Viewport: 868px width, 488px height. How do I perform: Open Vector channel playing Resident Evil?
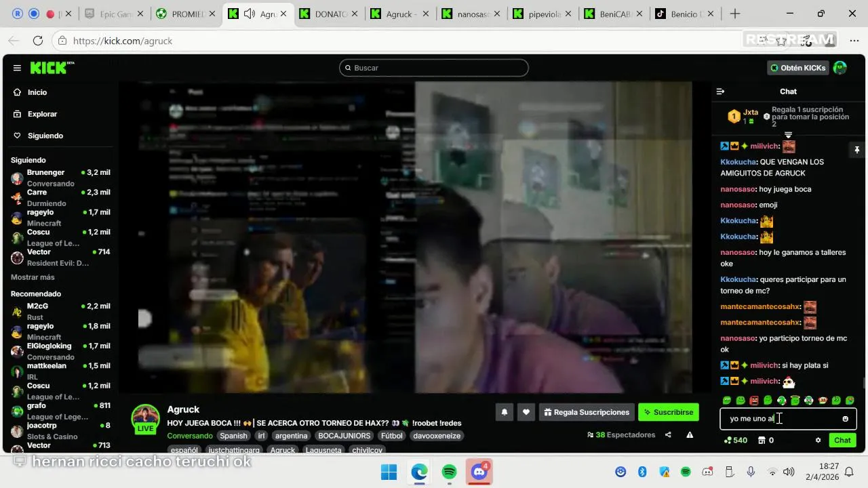pyautogui.click(x=60, y=257)
